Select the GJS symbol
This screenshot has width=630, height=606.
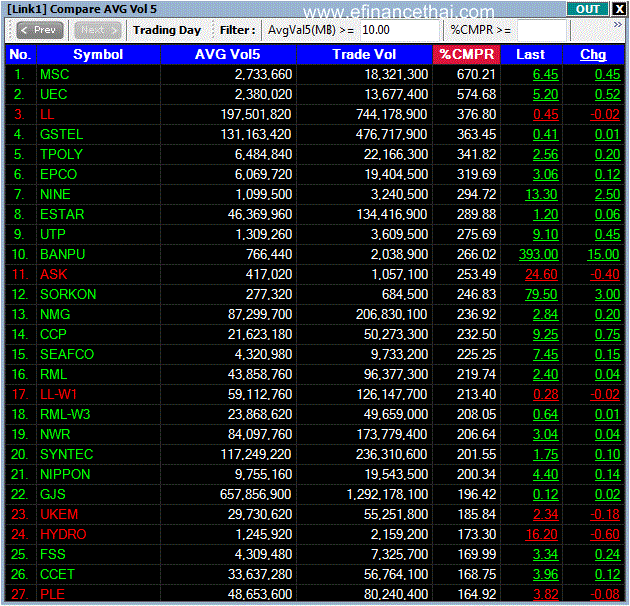click(53, 494)
